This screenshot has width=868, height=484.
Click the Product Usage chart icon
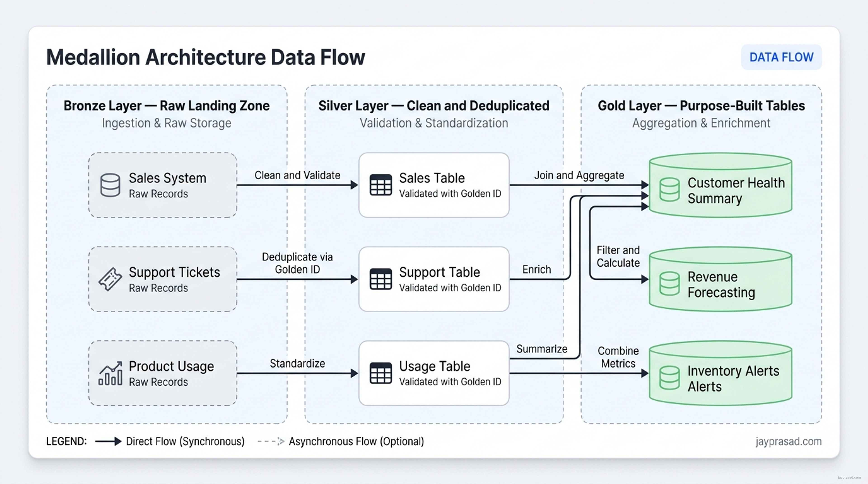pos(110,373)
